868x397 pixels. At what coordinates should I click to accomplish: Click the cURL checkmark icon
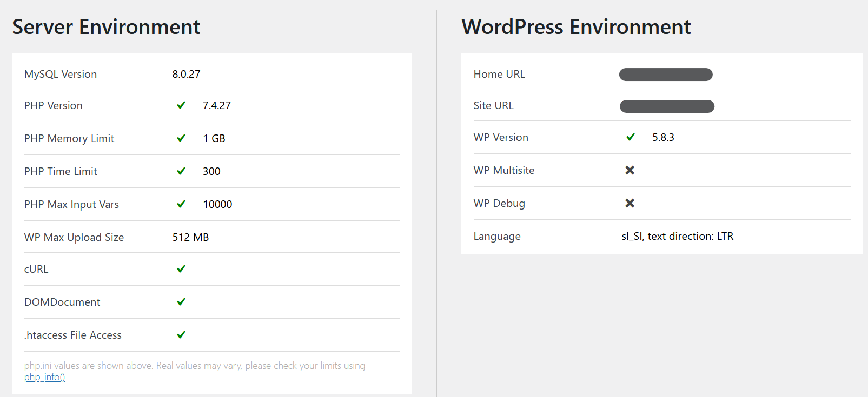pyautogui.click(x=181, y=269)
